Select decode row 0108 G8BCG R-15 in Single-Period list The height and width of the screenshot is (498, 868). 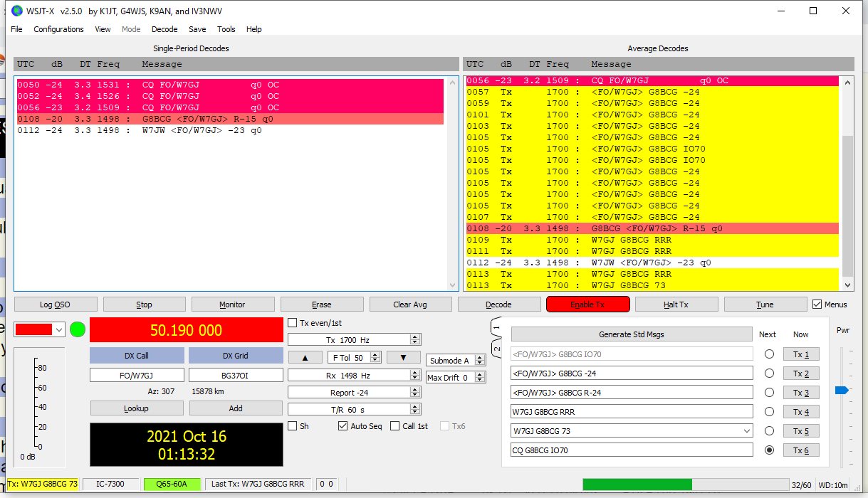(x=230, y=119)
